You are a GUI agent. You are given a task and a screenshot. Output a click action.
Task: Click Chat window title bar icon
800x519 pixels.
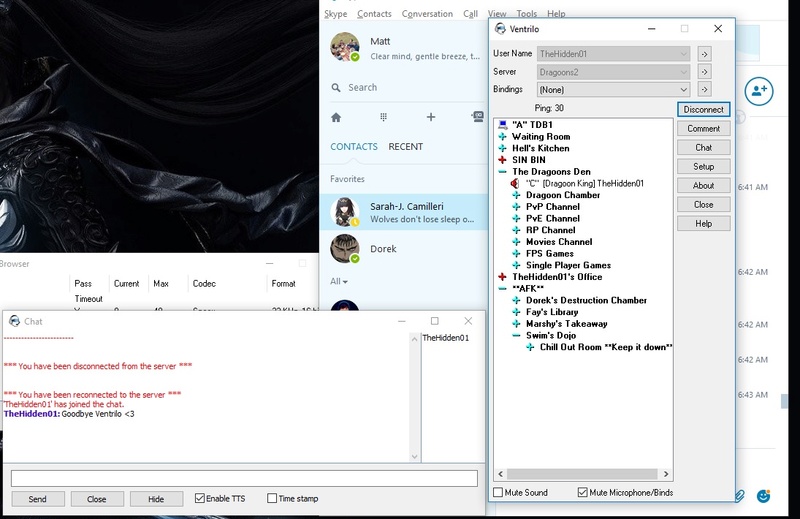point(15,321)
